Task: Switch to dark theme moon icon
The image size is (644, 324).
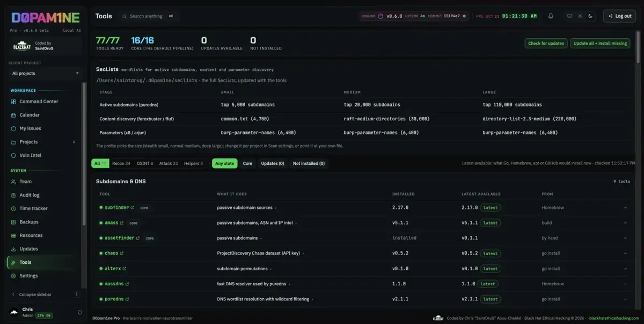Action: (x=590, y=16)
